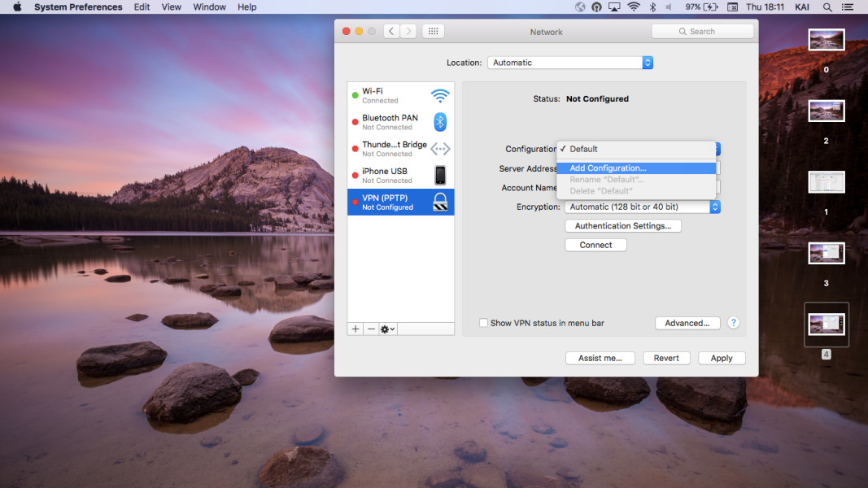Screen dimensions: 868x488
Task: Show all preferences grid icon
Action: (433, 32)
